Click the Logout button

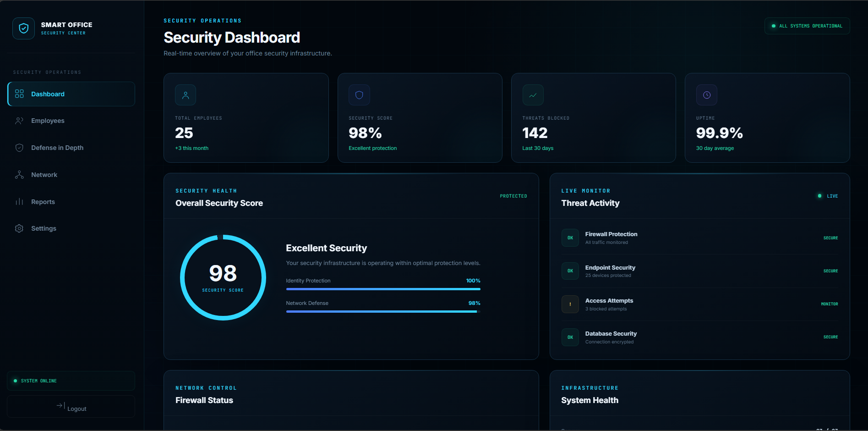[71, 407]
